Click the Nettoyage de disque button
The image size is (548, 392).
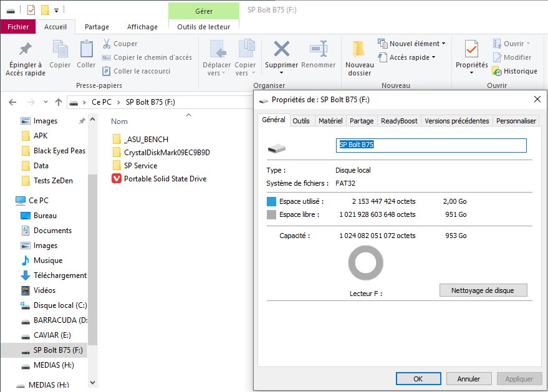483,290
